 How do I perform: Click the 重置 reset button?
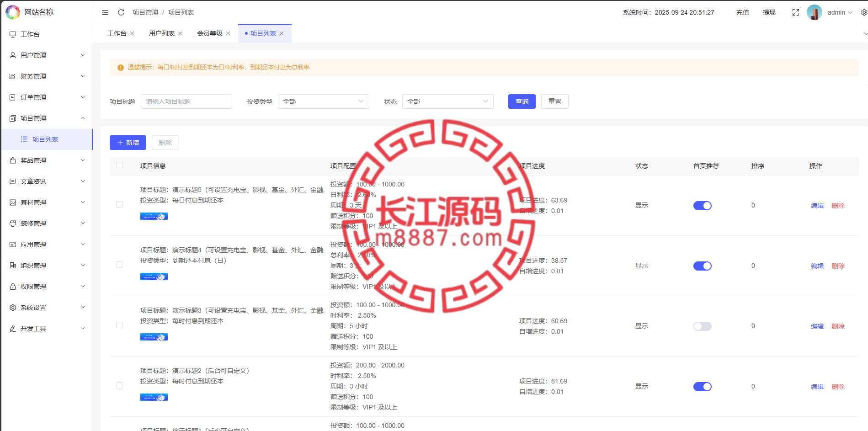click(x=555, y=101)
